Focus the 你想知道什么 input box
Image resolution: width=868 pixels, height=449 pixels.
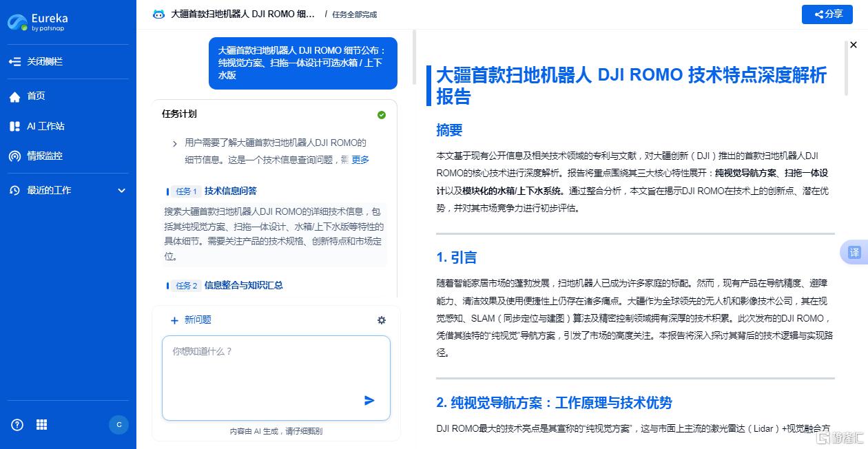point(276,377)
